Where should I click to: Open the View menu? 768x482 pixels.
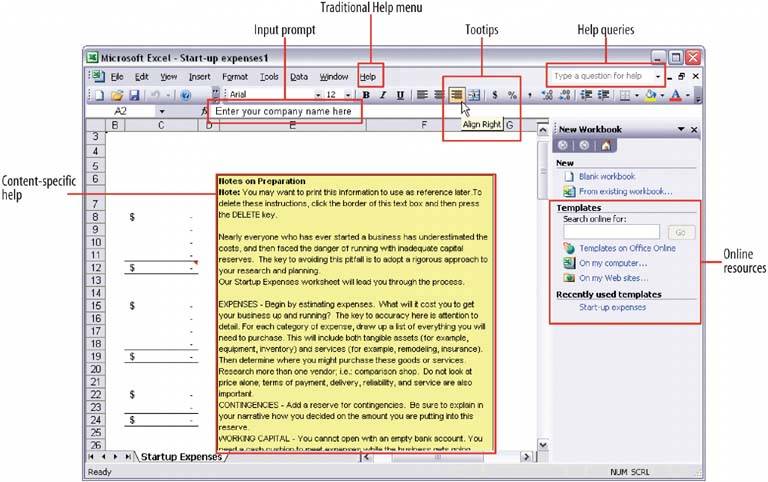pyautogui.click(x=168, y=77)
